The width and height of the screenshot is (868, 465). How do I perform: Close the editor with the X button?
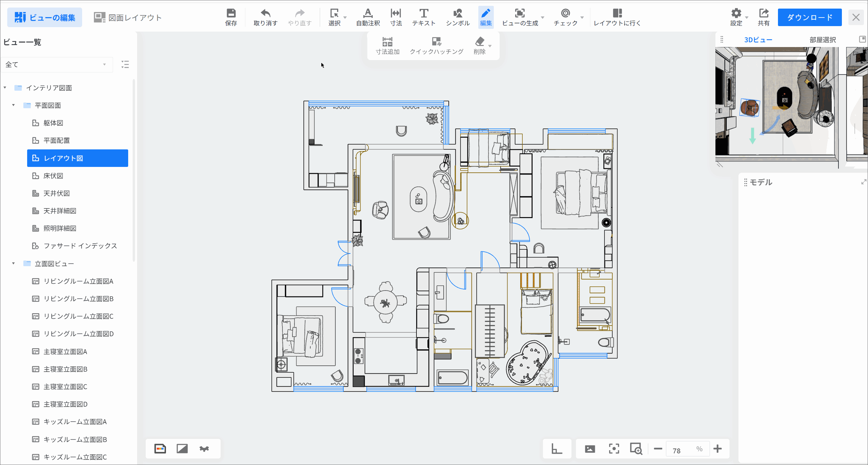(856, 17)
